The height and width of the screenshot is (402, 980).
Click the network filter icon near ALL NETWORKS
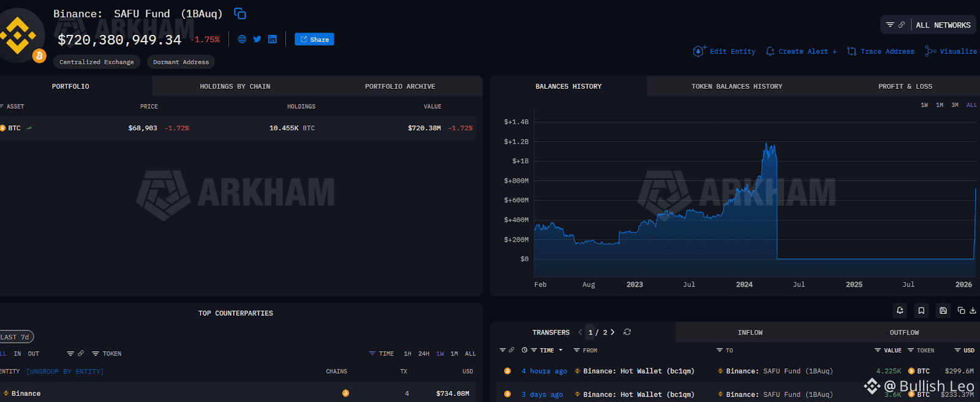pyautogui.click(x=890, y=25)
